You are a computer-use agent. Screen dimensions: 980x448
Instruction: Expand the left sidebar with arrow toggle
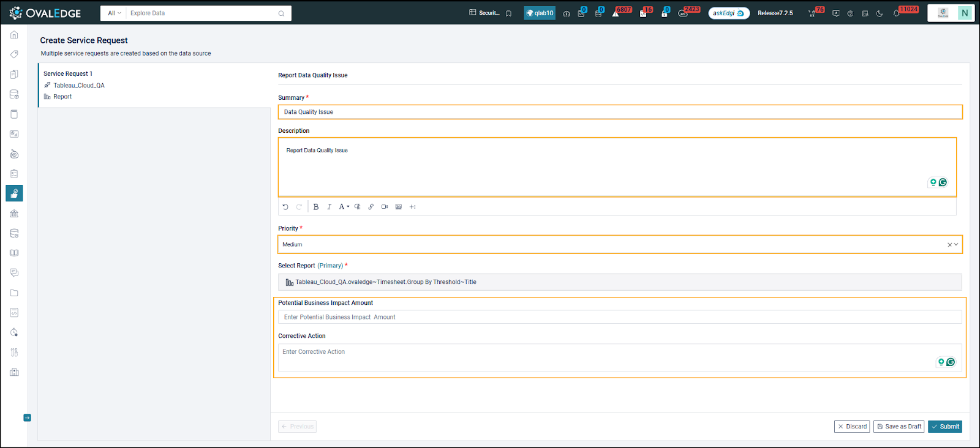coord(27,418)
